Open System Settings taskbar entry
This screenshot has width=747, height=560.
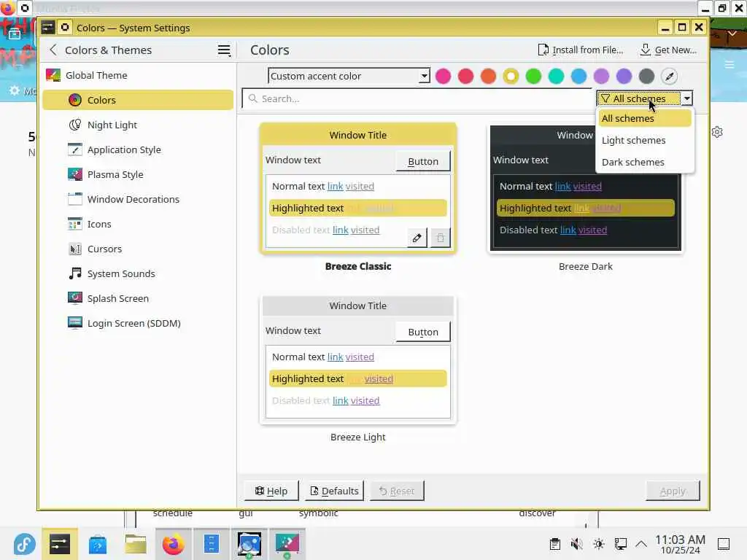coord(60,544)
